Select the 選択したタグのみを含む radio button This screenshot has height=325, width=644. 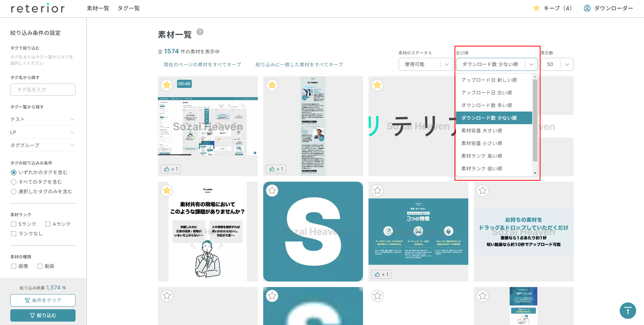click(x=14, y=192)
